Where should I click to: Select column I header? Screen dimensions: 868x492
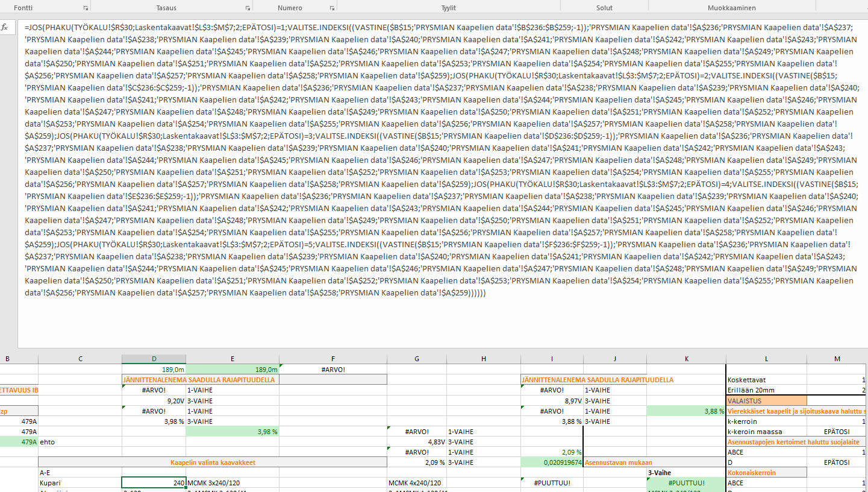(552, 359)
